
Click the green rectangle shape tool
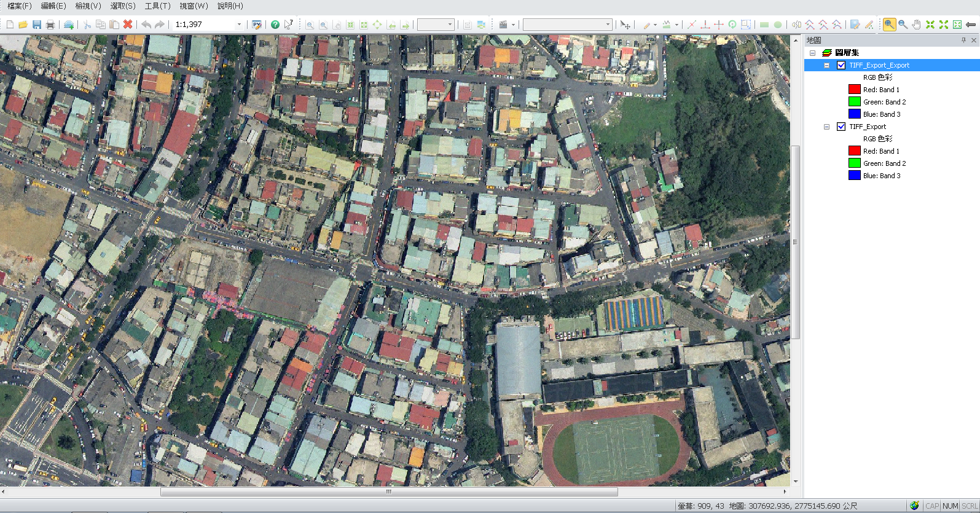pyautogui.click(x=764, y=25)
